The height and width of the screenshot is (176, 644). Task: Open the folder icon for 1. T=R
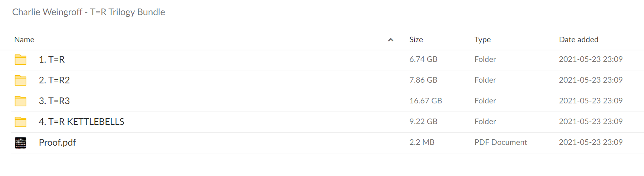tap(20, 60)
